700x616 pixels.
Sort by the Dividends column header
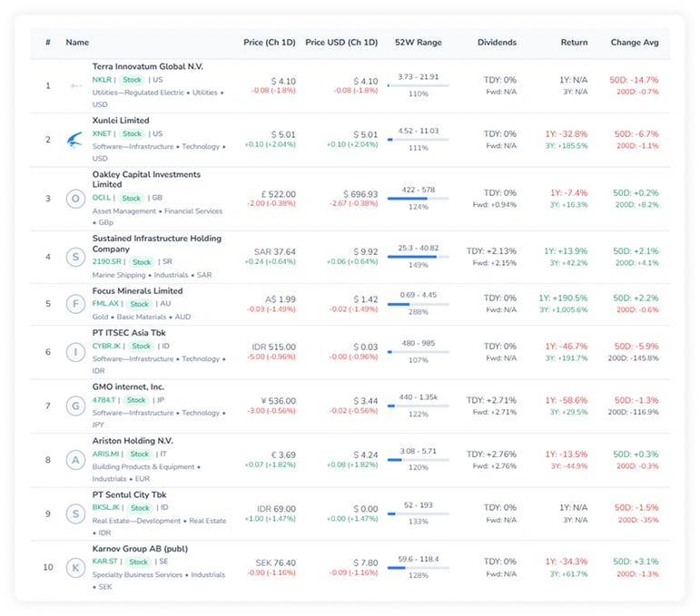tap(497, 43)
